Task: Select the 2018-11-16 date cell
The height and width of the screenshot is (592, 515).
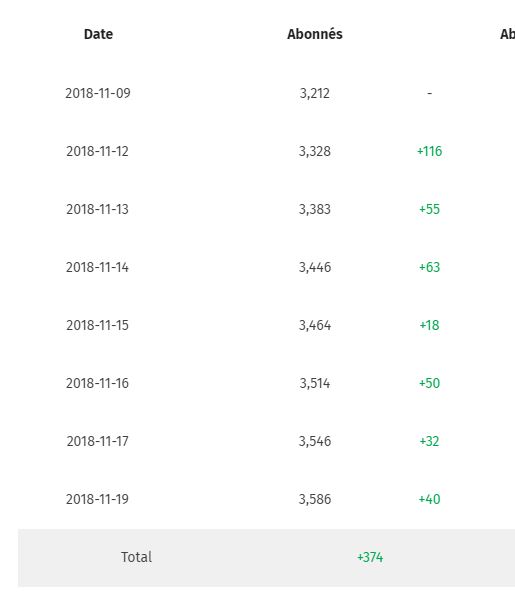Action: (x=97, y=384)
